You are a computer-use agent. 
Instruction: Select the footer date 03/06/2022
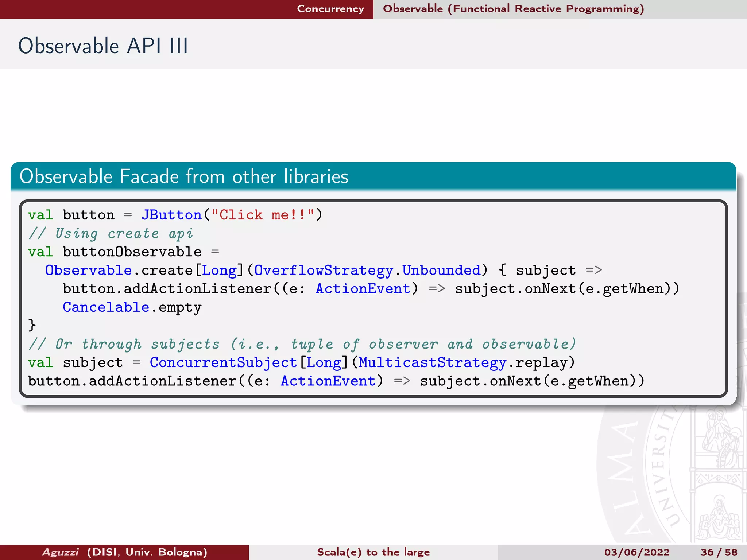click(x=637, y=552)
